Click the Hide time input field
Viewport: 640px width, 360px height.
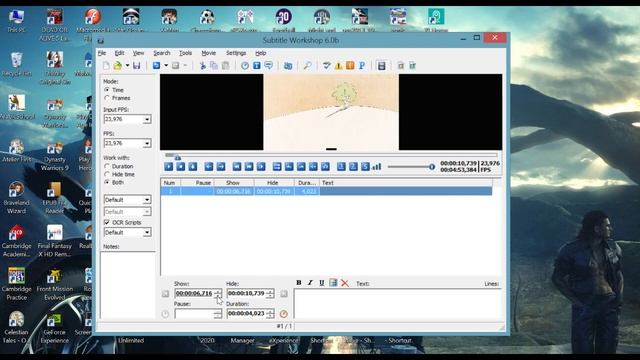coord(246,293)
